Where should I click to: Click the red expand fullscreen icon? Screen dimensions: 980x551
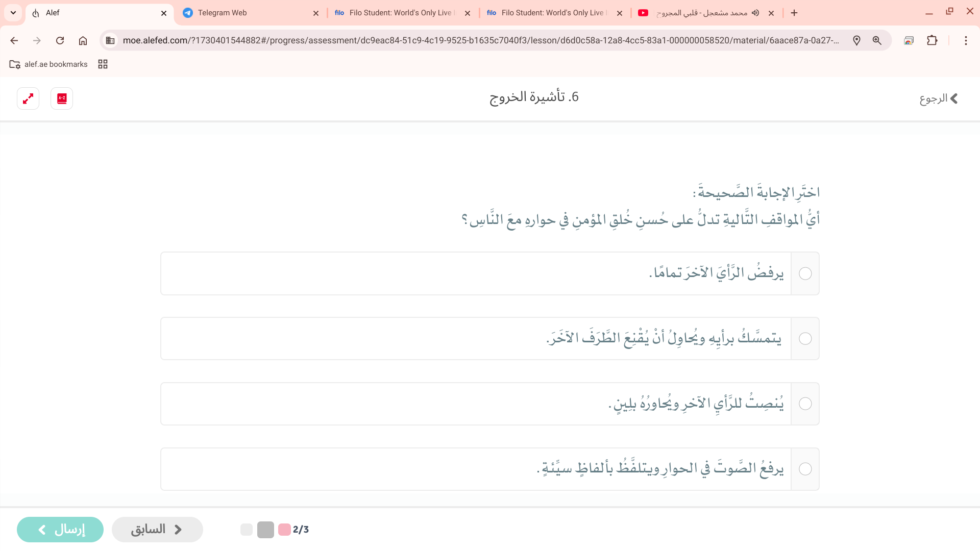point(28,98)
